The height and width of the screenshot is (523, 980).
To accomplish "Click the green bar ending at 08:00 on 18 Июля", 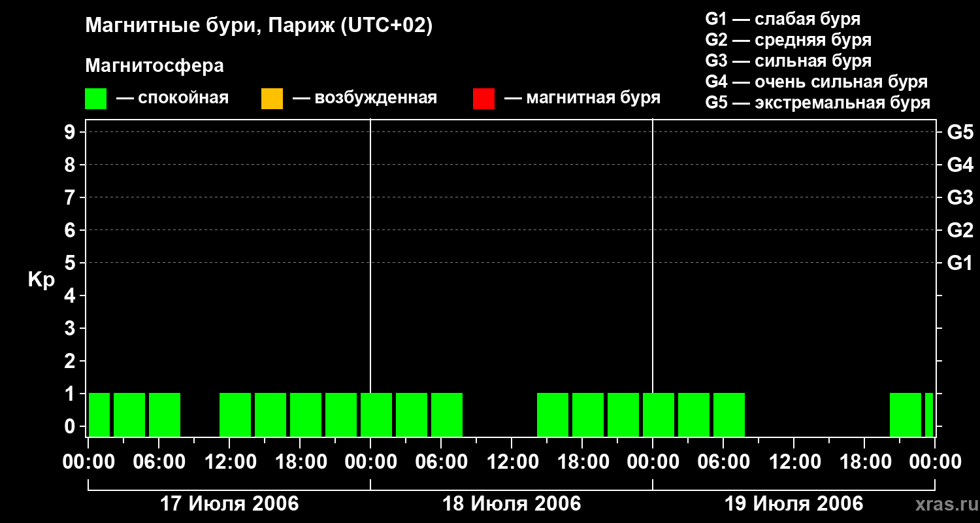I will [447, 414].
